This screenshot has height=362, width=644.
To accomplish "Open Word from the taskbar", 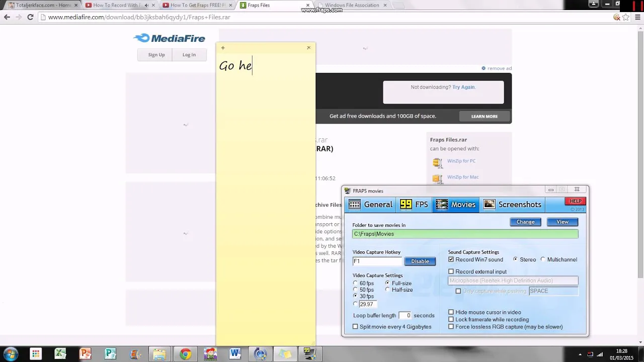I will (235, 354).
